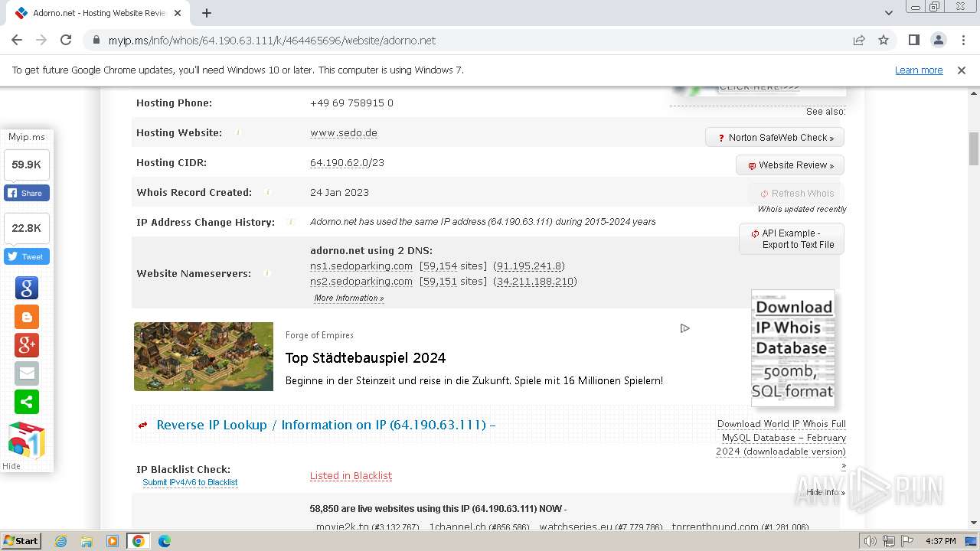The height and width of the screenshot is (551, 980).
Task: Hide the social sidebar
Action: pos(11,466)
